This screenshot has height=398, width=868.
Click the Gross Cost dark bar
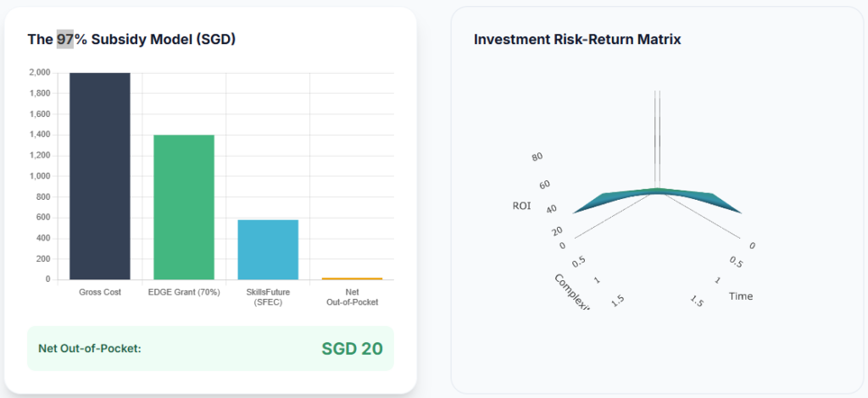100,176
